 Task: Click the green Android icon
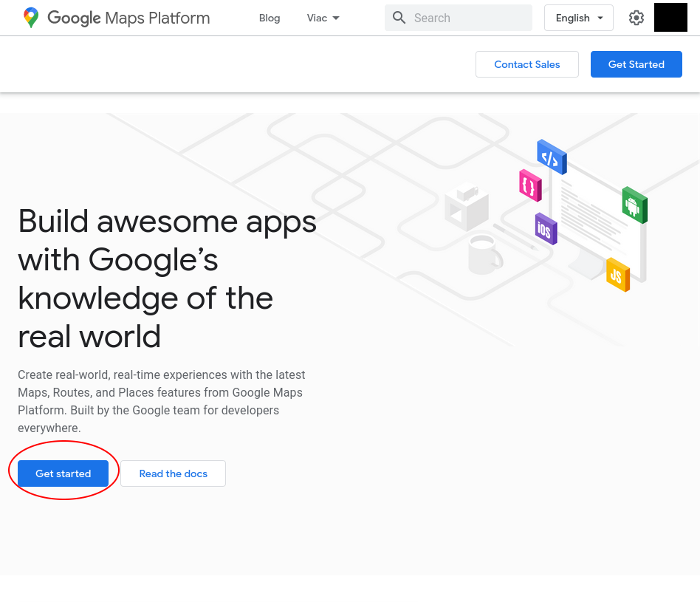coord(634,205)
